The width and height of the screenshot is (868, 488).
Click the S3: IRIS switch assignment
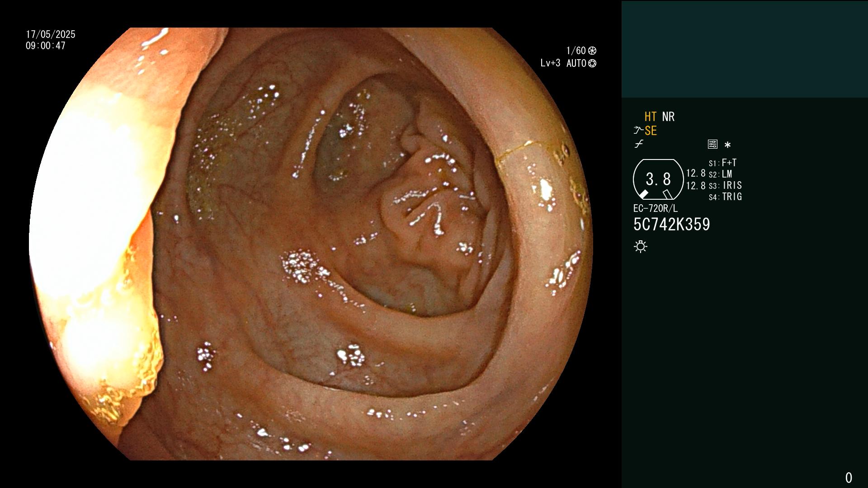pos(725,185)
